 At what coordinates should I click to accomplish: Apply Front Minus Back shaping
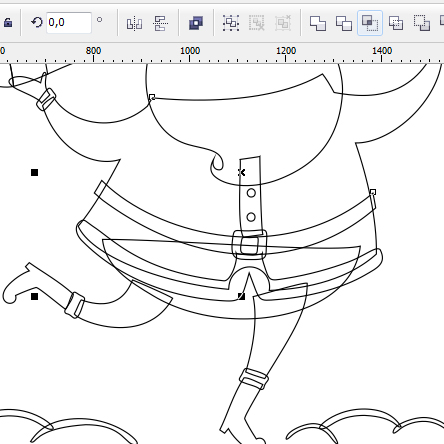[422, 23]
